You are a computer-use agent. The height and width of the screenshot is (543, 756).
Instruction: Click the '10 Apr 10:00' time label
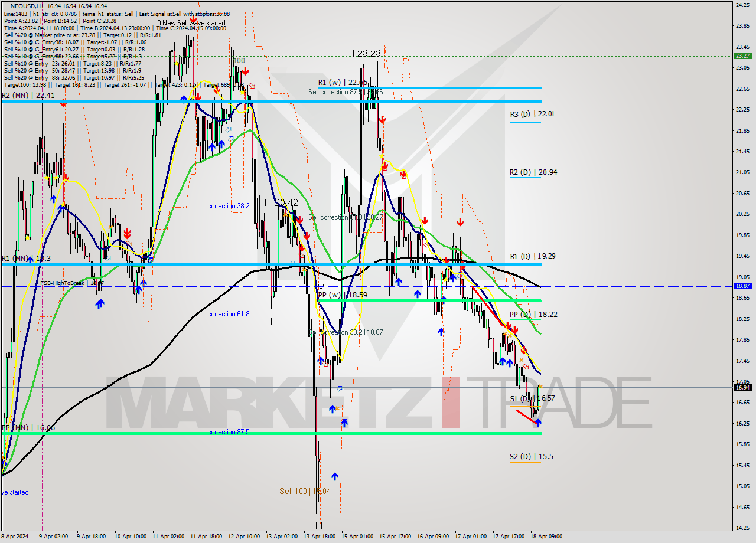pos(130,537)
